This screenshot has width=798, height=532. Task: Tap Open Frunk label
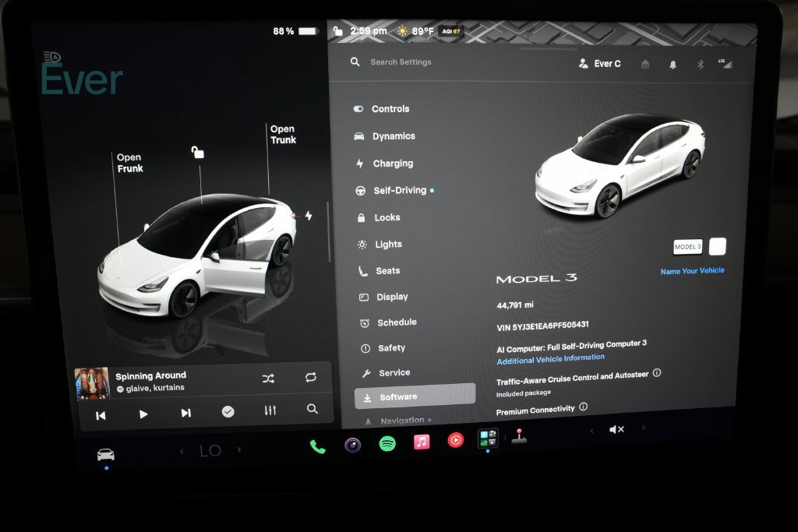point(130,163)
